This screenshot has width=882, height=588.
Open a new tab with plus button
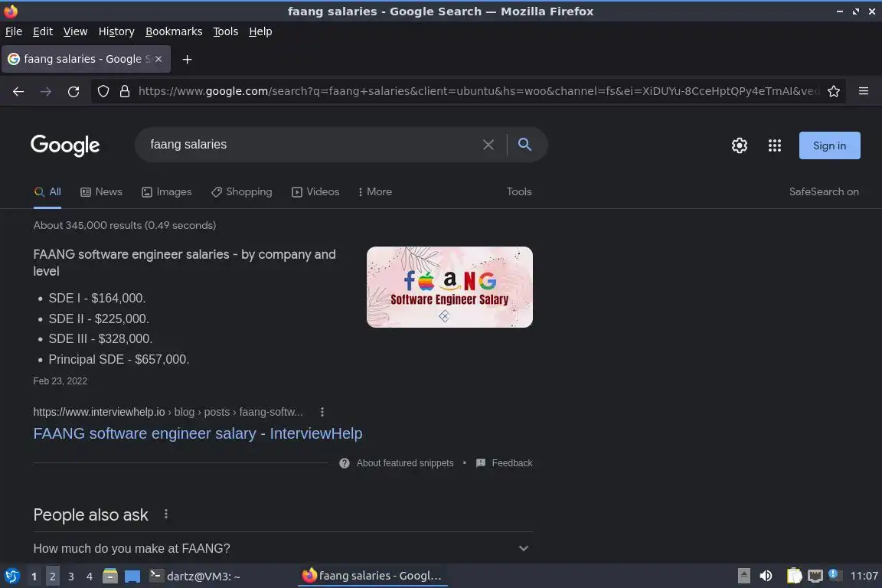point(188,59)
